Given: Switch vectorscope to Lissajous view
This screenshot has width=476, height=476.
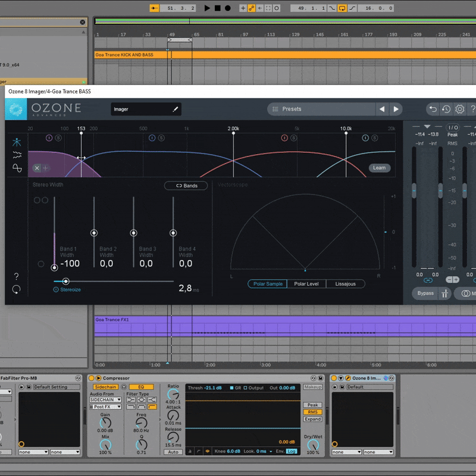Looking at the screenshot, I should [345, 284].
